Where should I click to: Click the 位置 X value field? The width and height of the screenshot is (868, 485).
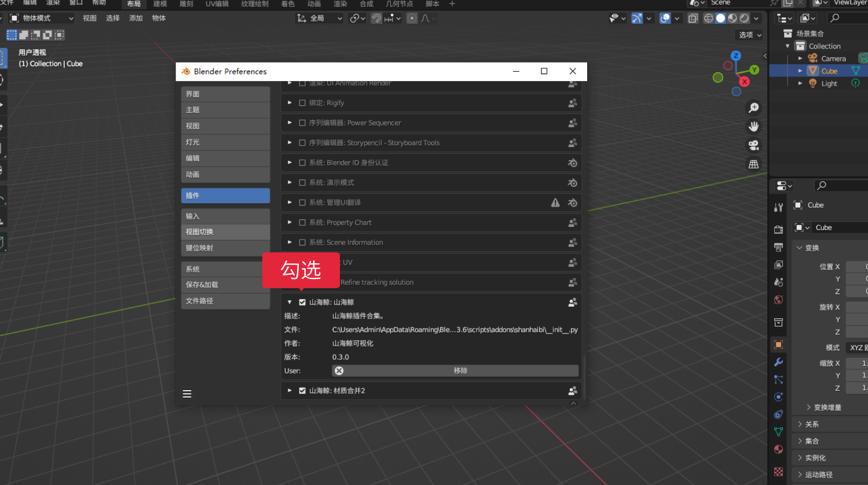[856, 267]
